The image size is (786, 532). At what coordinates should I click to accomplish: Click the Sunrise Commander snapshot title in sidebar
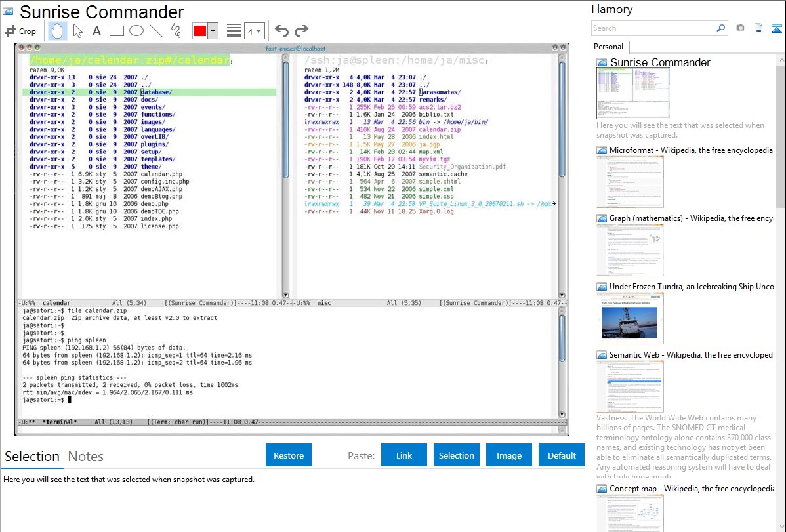coord(660,63)
